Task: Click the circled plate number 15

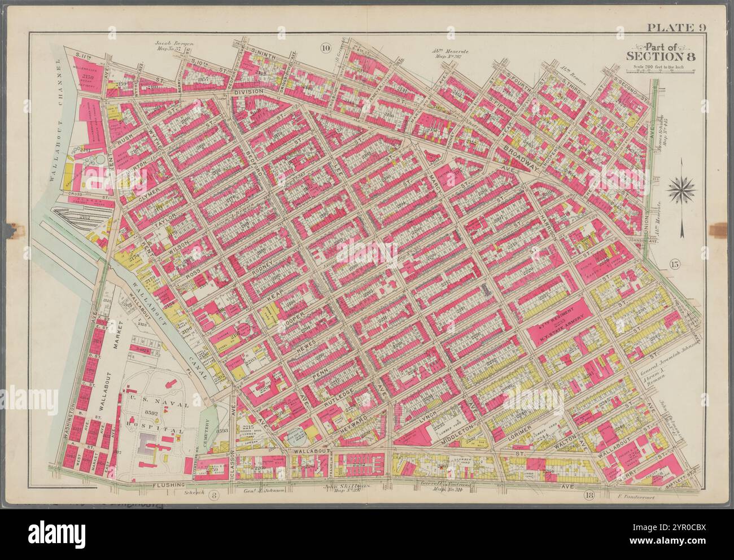Action: pyautogui.click(x=675, y=265)
